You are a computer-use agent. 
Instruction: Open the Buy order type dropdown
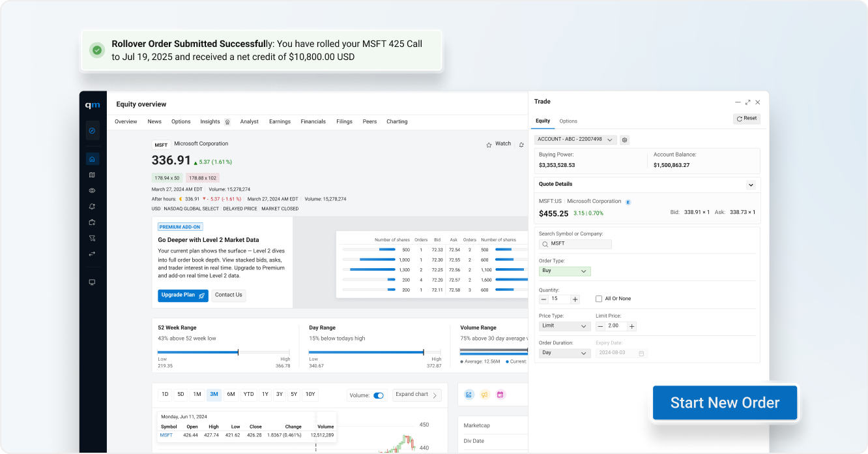[564, 271]
